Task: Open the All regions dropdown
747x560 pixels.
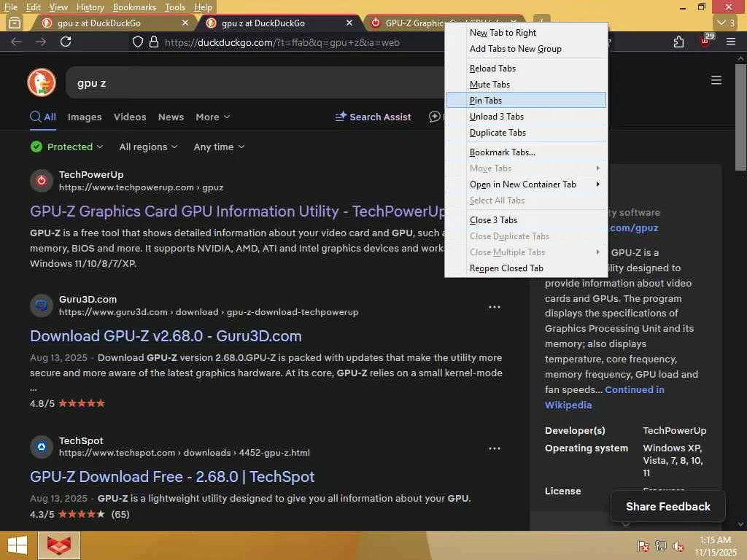Action: click(x=148, y=147)
